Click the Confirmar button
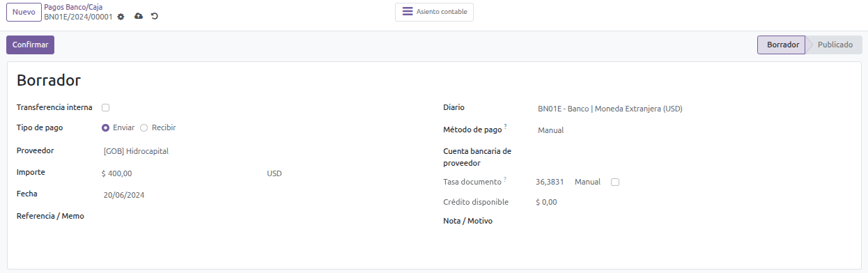Screen dimensions: 868x273 [30, 45]
